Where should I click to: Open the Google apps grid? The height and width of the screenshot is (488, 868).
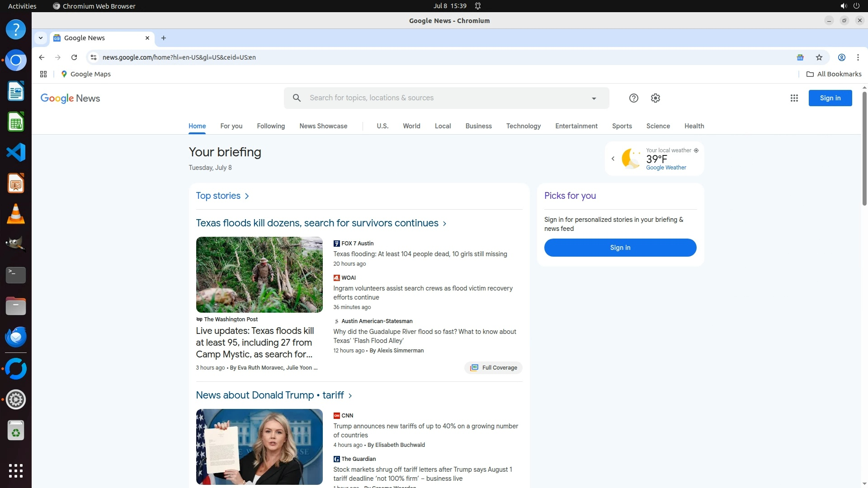(x=794, y=98)
